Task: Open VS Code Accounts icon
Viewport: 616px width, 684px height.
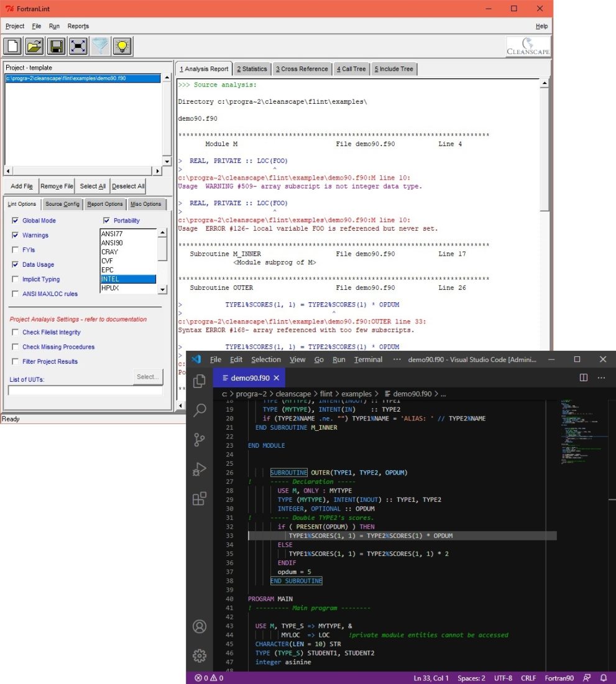Action: 200,626
